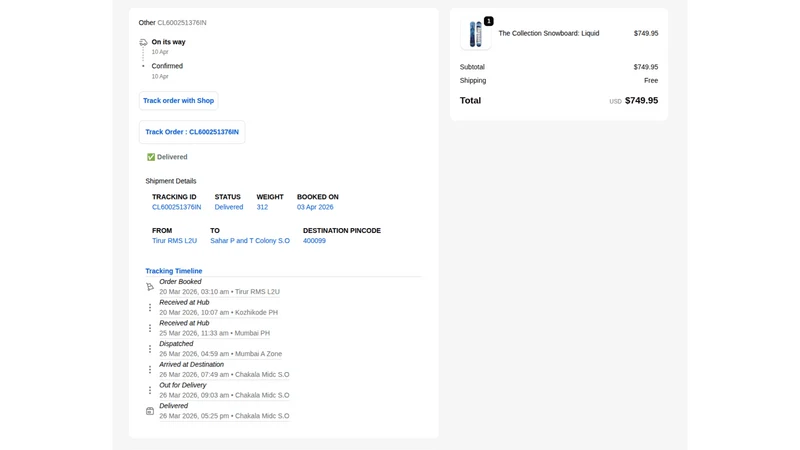Click 'The Collection Snowboard: Liquid' product name
This screenshot has width=800, height=450.
click(x=548, y=33)
